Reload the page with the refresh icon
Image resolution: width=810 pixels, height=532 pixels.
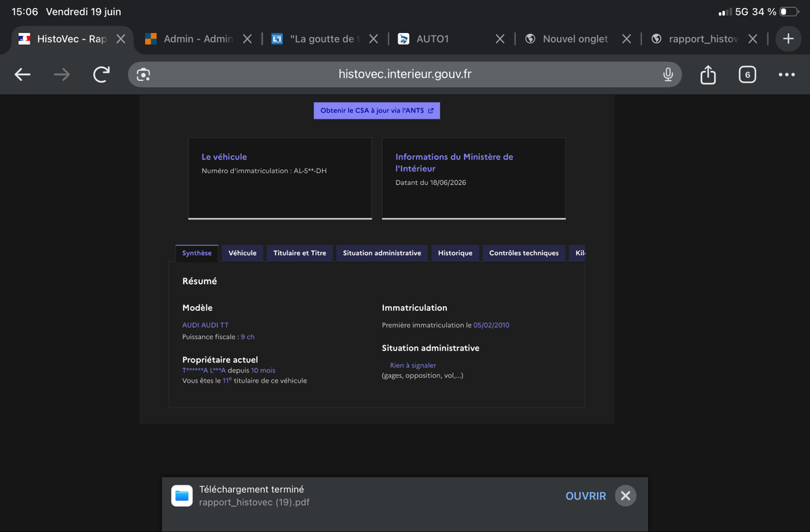(x=101, y=75)
